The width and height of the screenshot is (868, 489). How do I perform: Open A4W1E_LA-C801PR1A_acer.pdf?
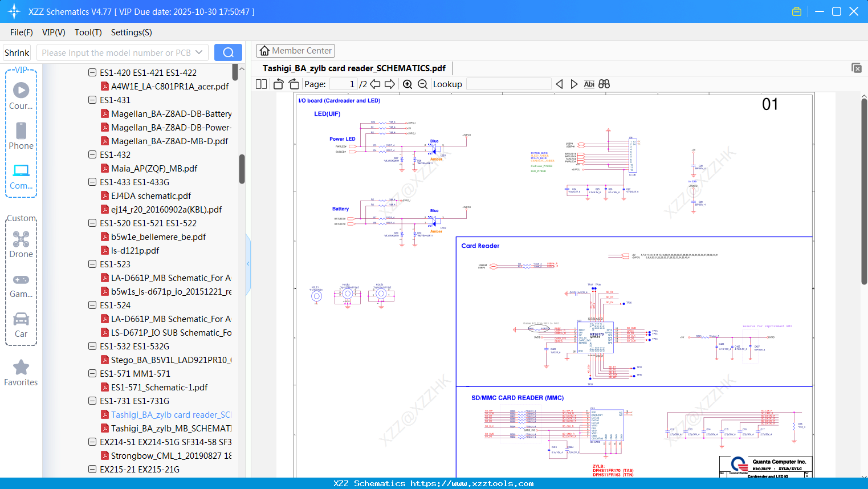170,86
